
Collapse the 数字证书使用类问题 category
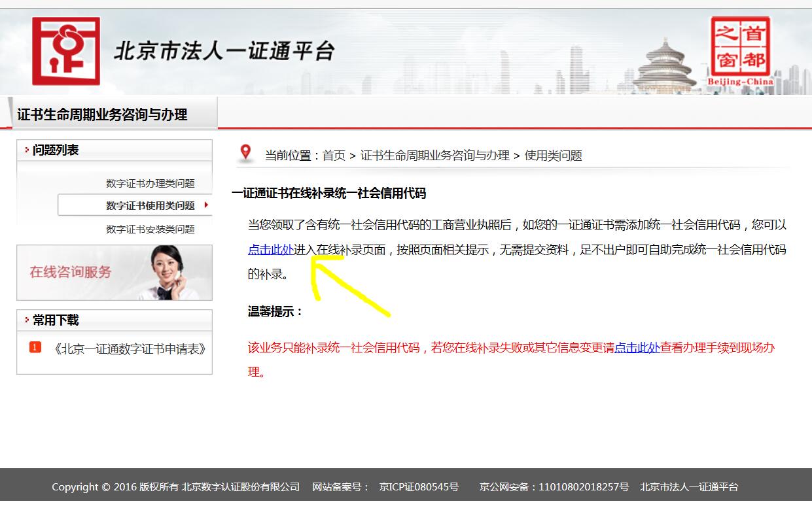(152, 205)
